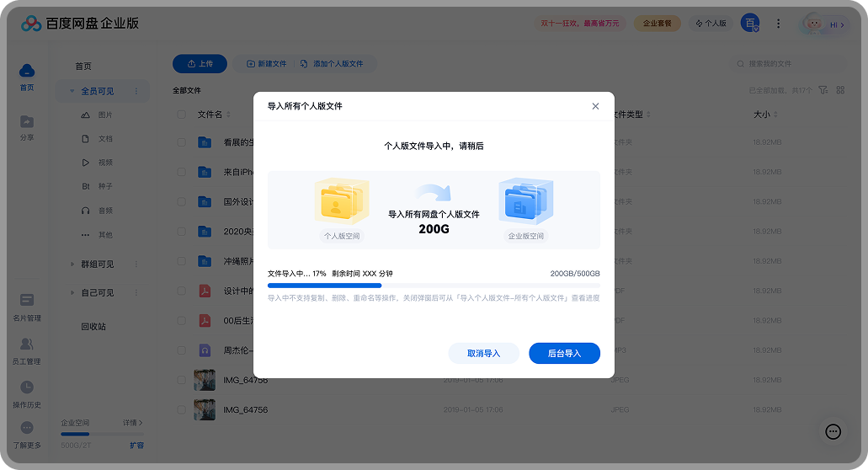Click 添加个人版文件 button
This screenshot has width=868, height=470.
tap(332, 64)
